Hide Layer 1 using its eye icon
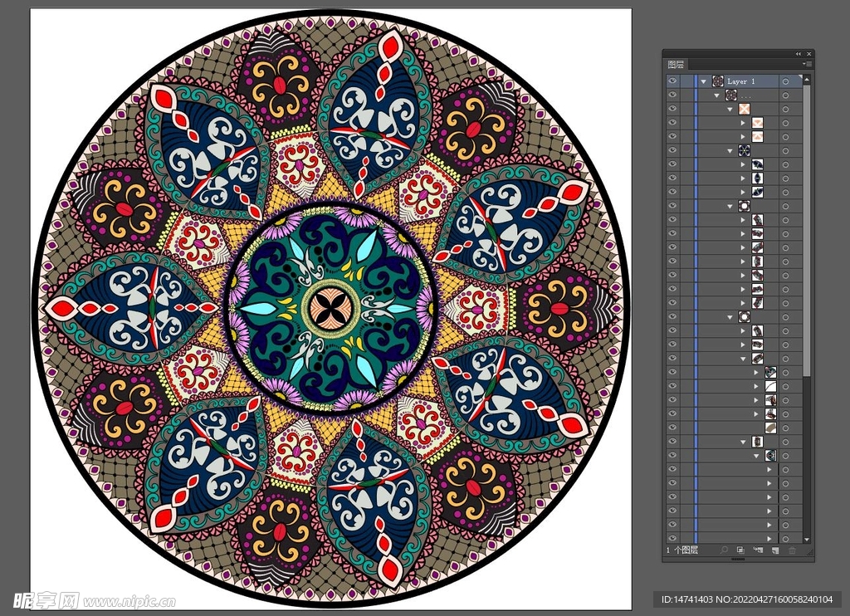This screenshot has height=616, width=850. pyautogui.click(x=672, y=81)
